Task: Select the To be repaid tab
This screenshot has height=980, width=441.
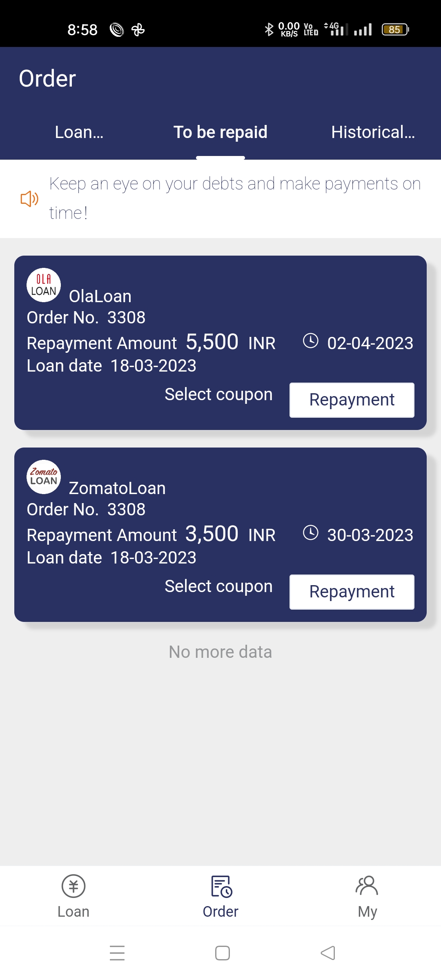Action: point(220,132)
